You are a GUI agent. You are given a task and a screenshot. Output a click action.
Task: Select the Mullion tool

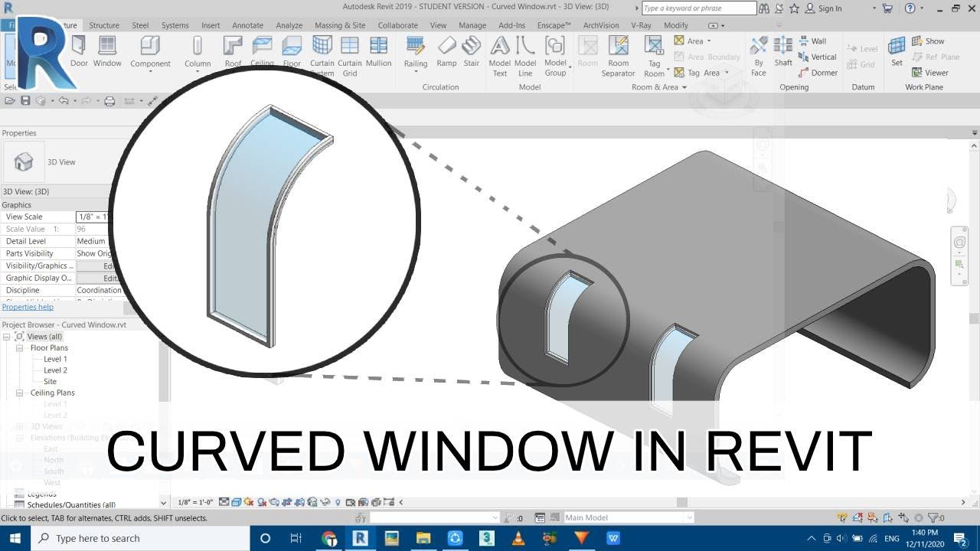(x=378, y=51)
